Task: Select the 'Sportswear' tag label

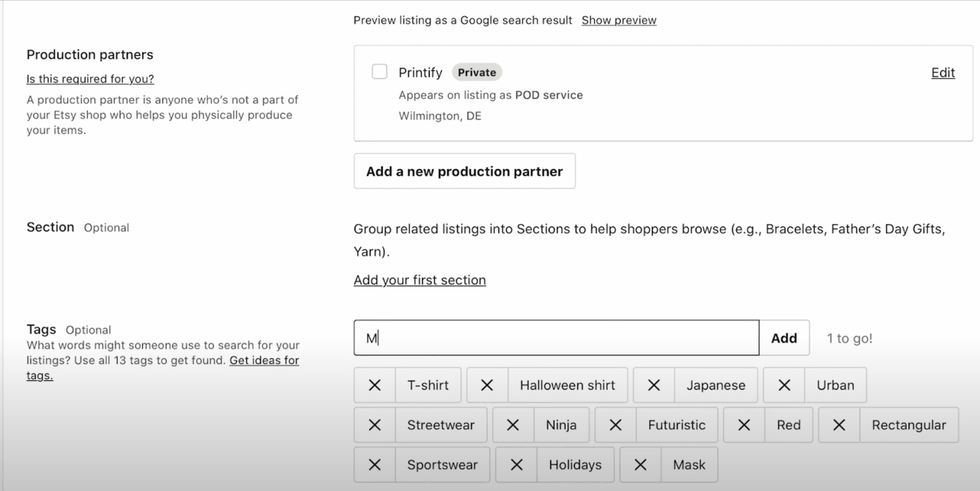Action: coord(442,465)
